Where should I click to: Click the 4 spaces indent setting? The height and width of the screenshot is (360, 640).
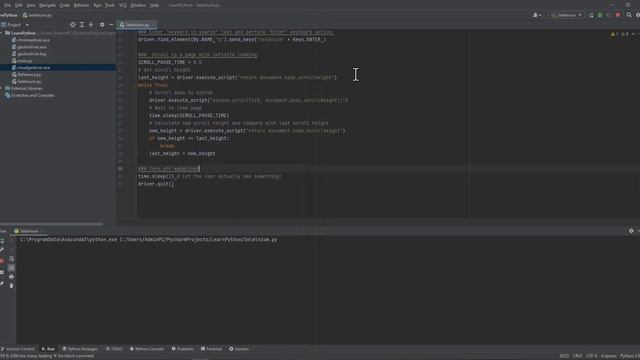coord(609,356)
